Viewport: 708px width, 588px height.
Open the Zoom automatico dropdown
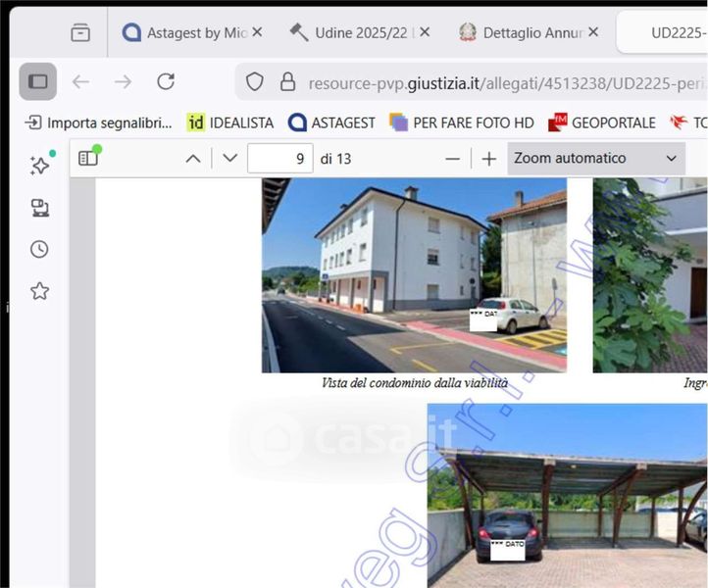point(595,159)
